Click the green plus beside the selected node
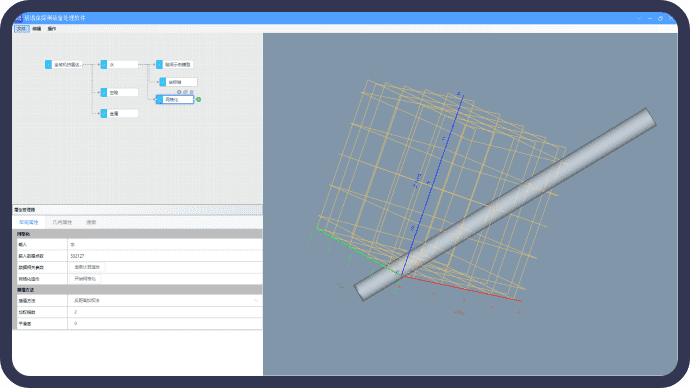The height and width of the screenshot is (388, 690). click(198, 99)
